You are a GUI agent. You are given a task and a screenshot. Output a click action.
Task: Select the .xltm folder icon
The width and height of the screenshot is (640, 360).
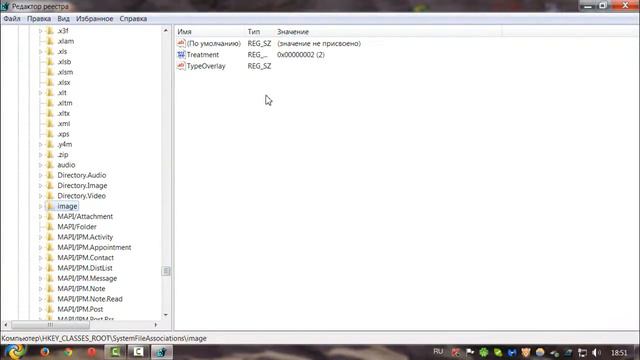[50, 103]
